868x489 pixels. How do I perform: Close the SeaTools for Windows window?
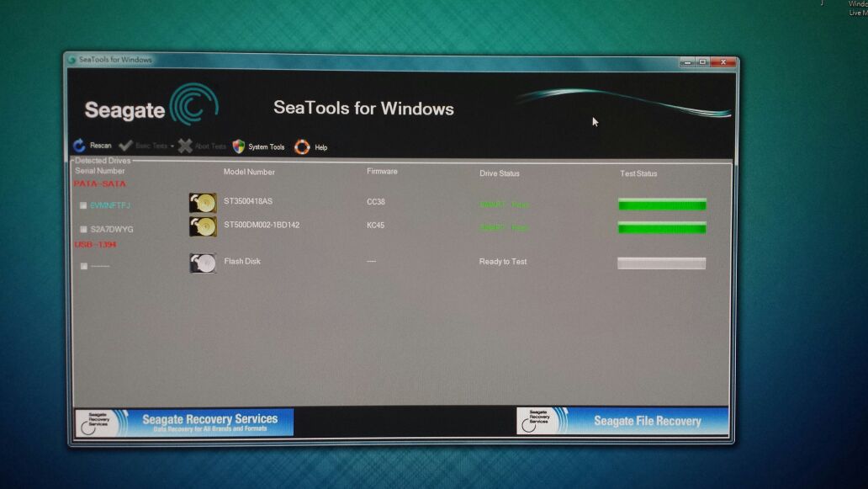[x=723, y=62]
